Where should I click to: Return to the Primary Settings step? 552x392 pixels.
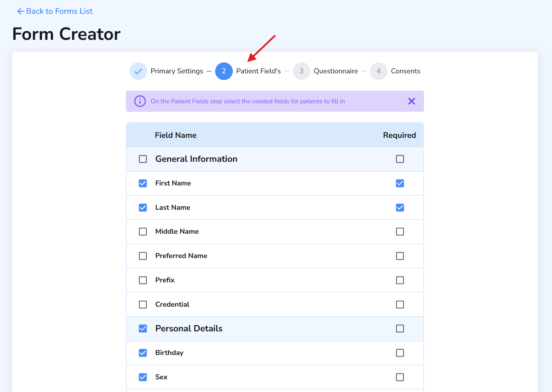coord(176,71)
